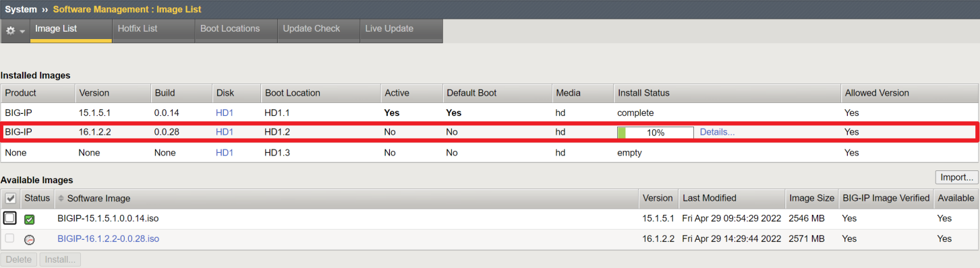
Task: Click the installing status icon for 16.1.2.2 image
Action: pos(29,240)
